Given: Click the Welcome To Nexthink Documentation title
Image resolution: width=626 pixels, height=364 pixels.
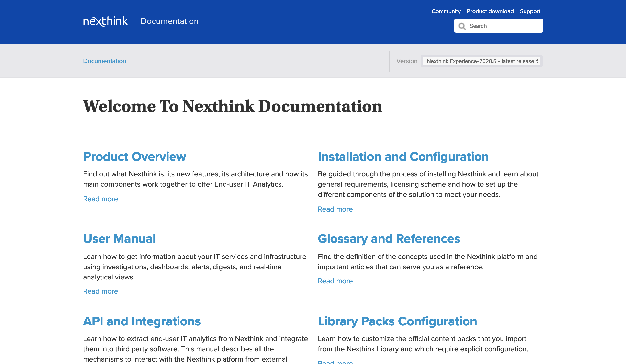Looking at the screenshot, I should click(233, 106).
